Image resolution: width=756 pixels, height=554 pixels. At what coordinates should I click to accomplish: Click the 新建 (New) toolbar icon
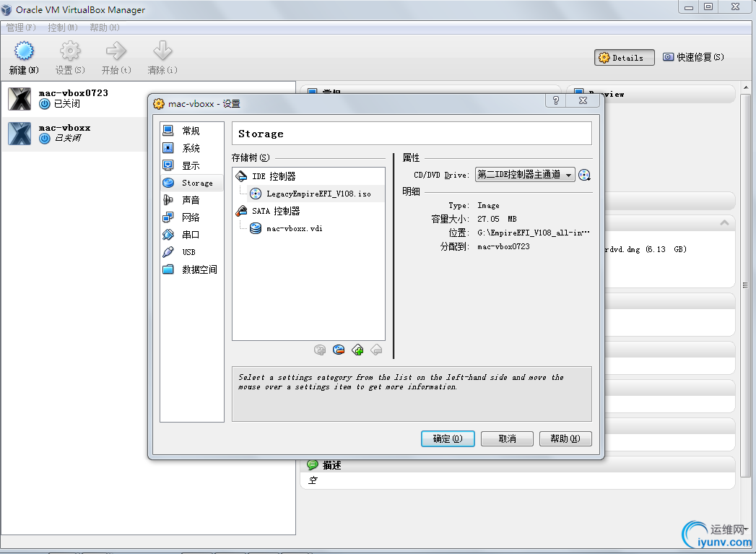point(24,58)
